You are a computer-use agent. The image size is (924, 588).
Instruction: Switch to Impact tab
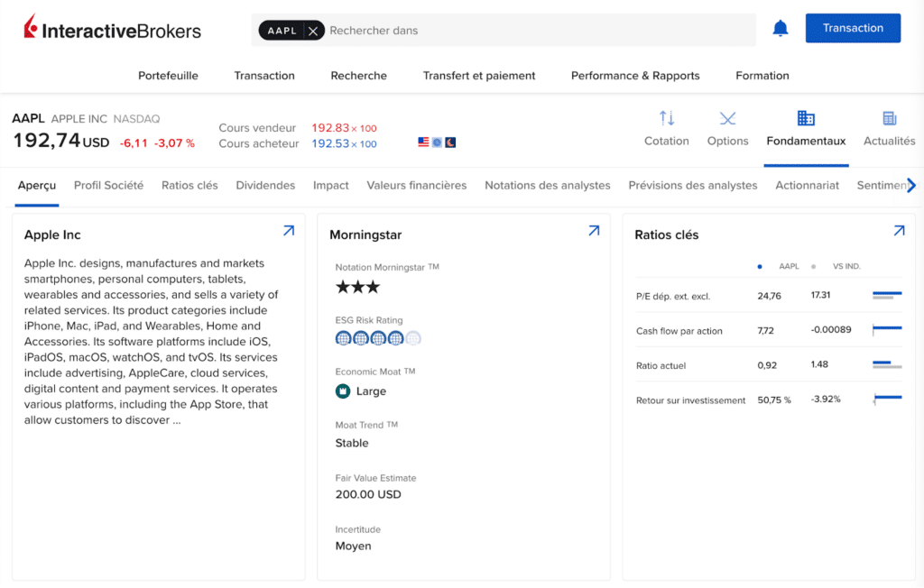(x=330, y=186)
